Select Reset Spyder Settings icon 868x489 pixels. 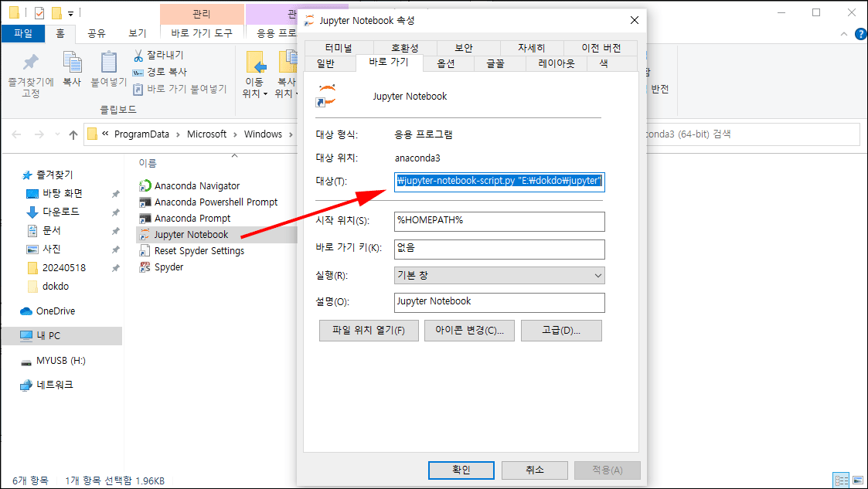coord(145,250)
